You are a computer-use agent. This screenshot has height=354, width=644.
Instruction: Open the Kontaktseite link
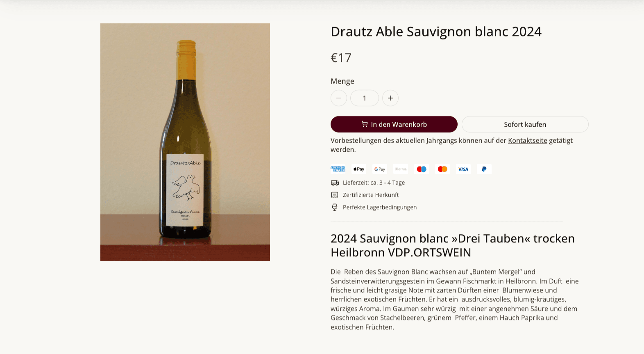[528, 140]
